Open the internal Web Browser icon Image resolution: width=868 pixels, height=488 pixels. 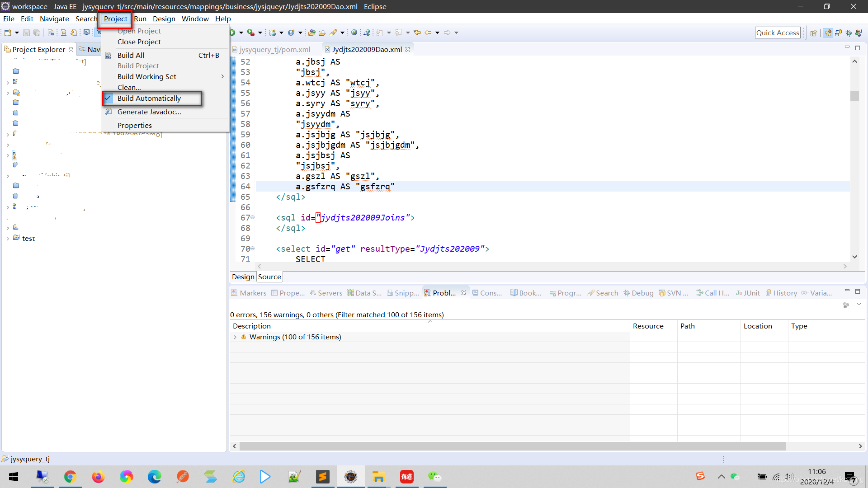click(354, 32)
